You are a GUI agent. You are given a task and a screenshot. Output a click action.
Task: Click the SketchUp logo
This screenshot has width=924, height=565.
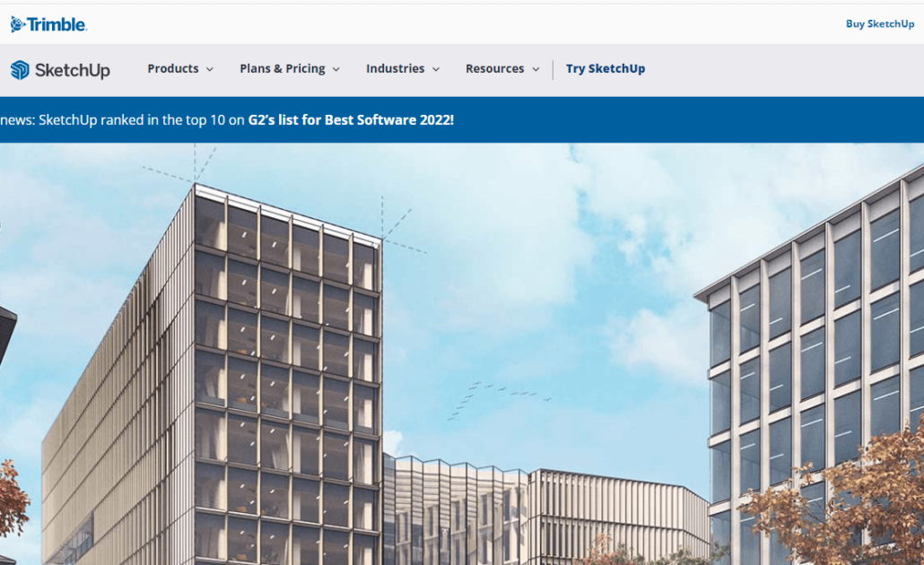(60, 70)
